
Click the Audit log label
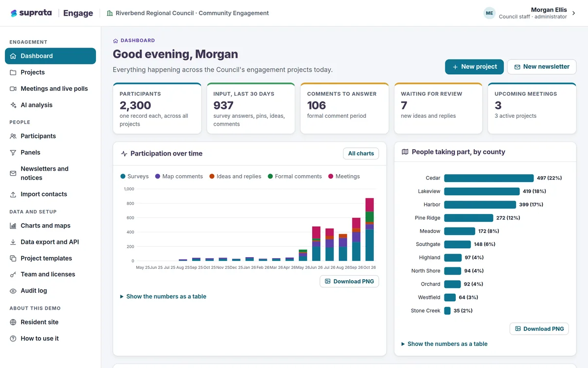pos(34,291)
